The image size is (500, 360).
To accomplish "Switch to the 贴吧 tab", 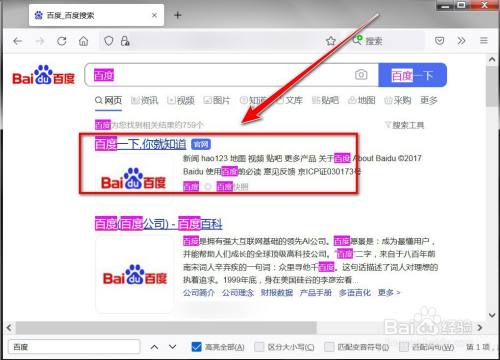I will 325,100.
